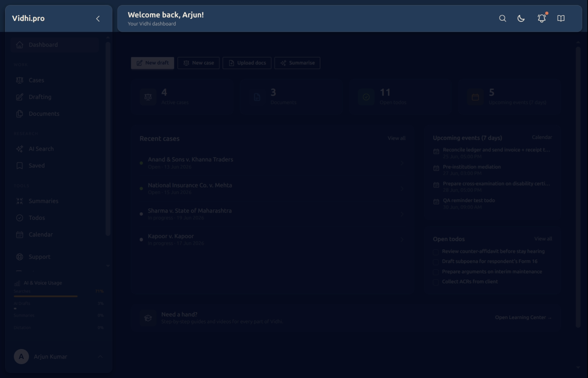This screenshot has height=378, width=588.
Task: Open Anand & Sons v. Khanna Traders case
Action: [272, 163]
